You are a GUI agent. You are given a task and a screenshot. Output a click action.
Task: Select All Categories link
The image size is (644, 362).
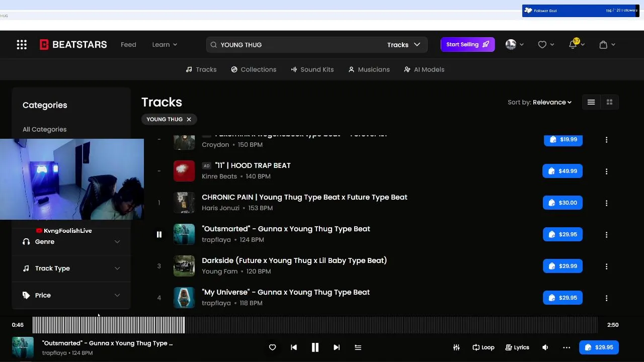[x=44, y=129]
